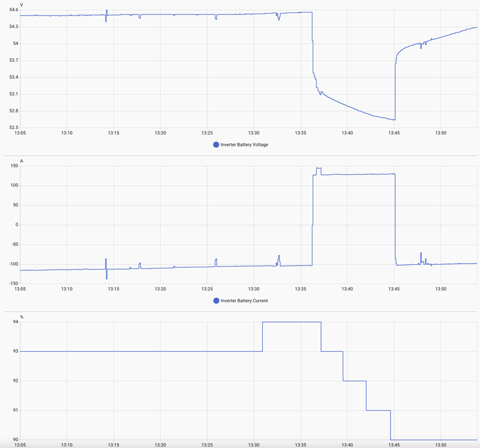Click the current spike near 13:14
480x448 pixels.
point(106,268)
